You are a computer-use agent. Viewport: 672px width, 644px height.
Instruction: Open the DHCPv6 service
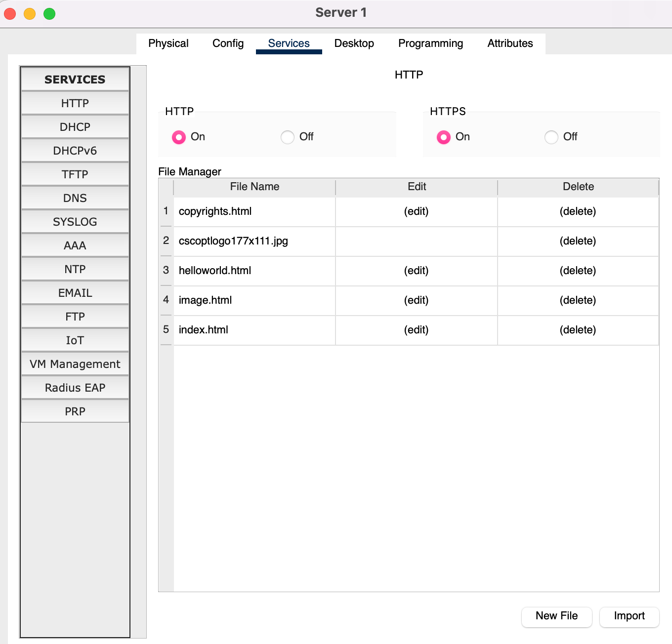point(75,151)
